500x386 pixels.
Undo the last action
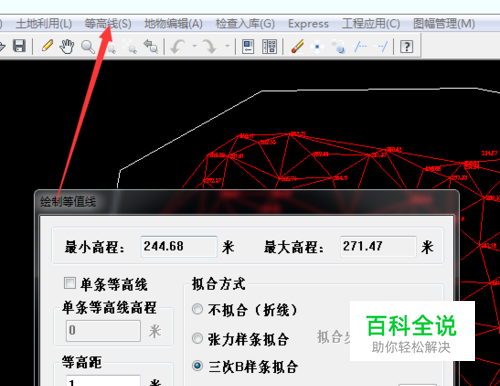coord(178,46)
